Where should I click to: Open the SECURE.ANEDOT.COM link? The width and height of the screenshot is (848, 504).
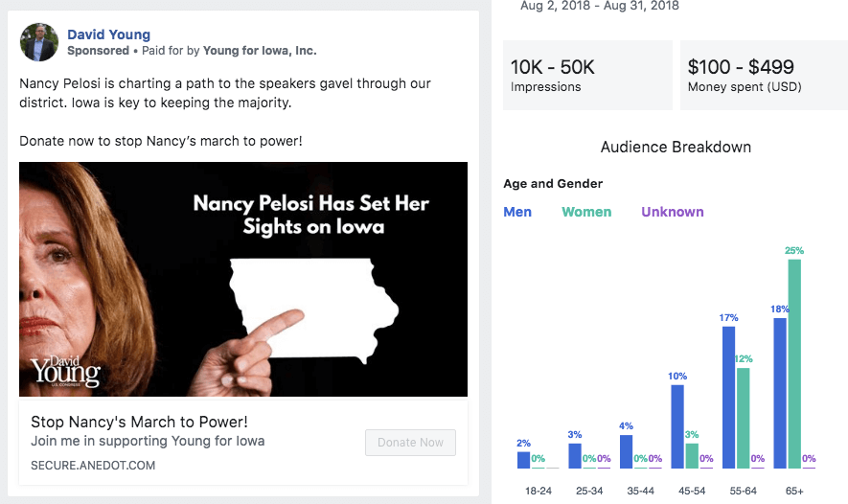93,466
